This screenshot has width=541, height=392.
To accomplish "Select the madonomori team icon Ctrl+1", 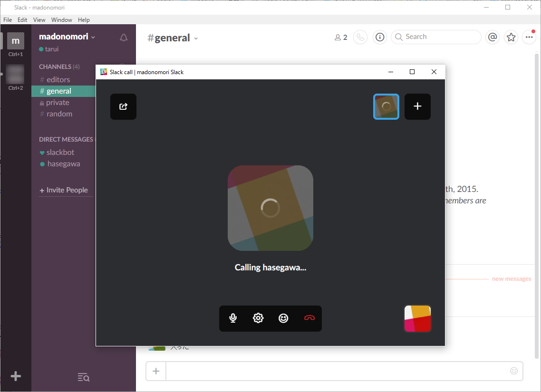I will click(16, 41).
